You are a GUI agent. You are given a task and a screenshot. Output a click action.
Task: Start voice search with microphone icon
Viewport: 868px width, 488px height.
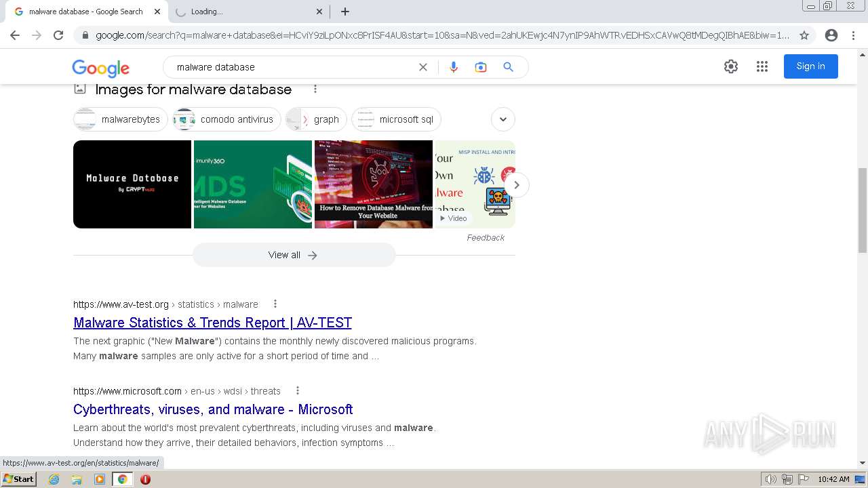tap(454, 67)
